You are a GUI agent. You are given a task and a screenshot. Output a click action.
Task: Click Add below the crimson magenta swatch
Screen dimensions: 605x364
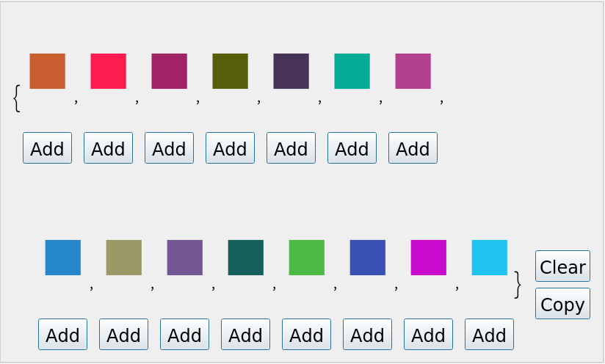(169, 148)
